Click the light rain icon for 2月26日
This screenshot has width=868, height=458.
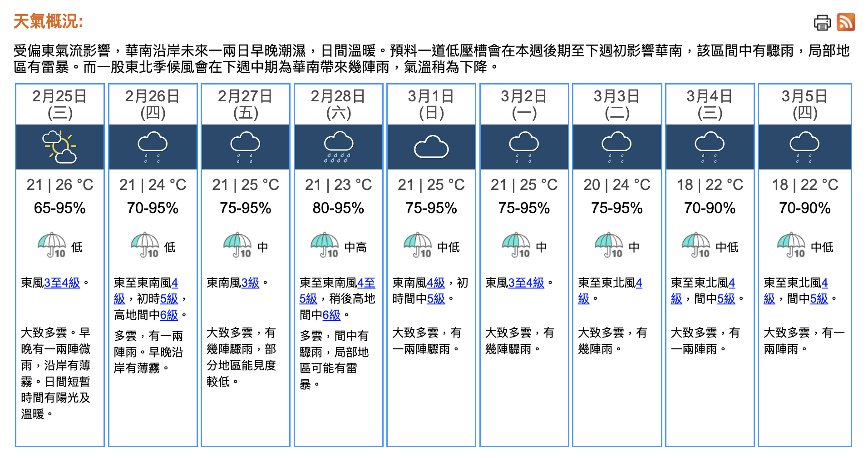click(153, 147)
